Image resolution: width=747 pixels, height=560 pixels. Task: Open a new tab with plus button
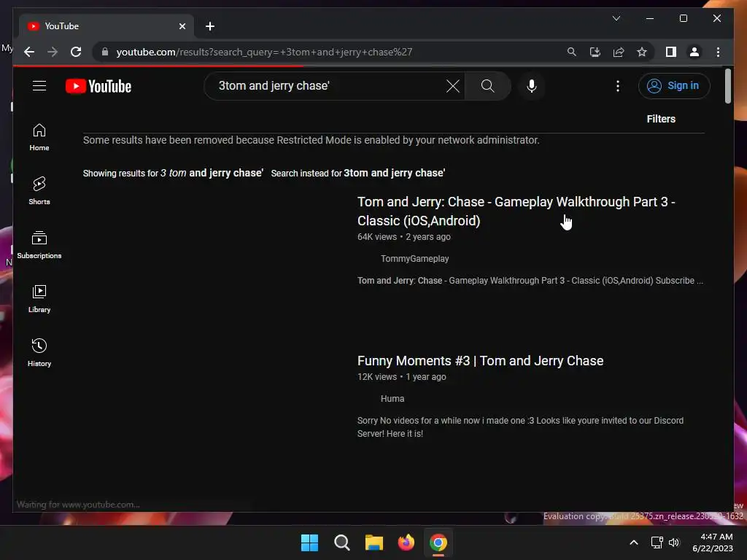click(x=209, y=26)
